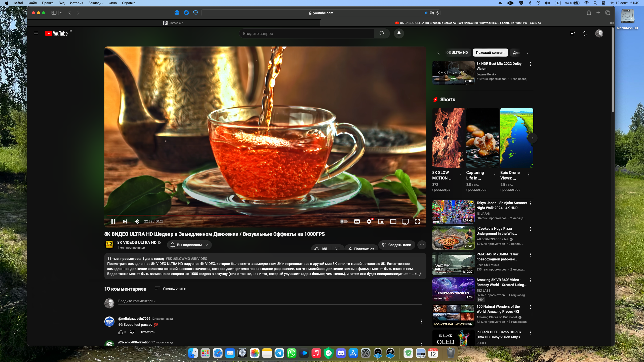
Task: Show more Shorts with next arrow
Action: [532, 138]
